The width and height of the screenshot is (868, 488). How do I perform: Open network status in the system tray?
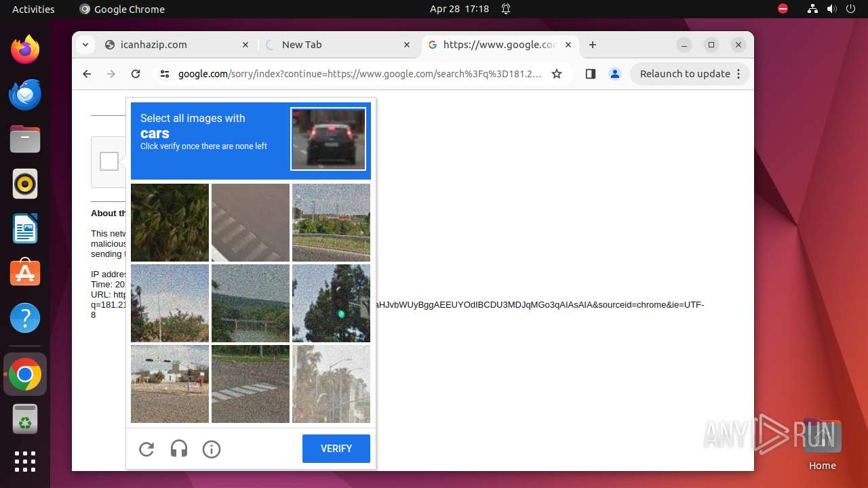tap(812, 9)
